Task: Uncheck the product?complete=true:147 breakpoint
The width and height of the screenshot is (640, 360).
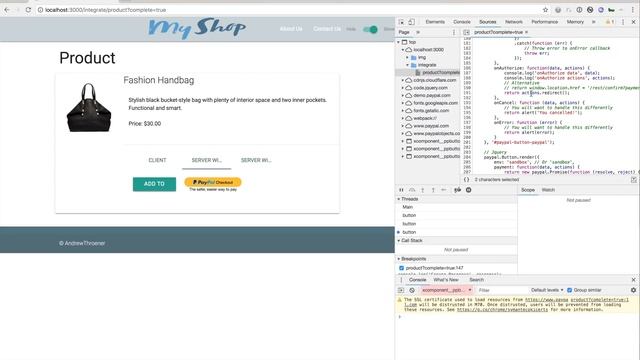Action: (402, 268)
